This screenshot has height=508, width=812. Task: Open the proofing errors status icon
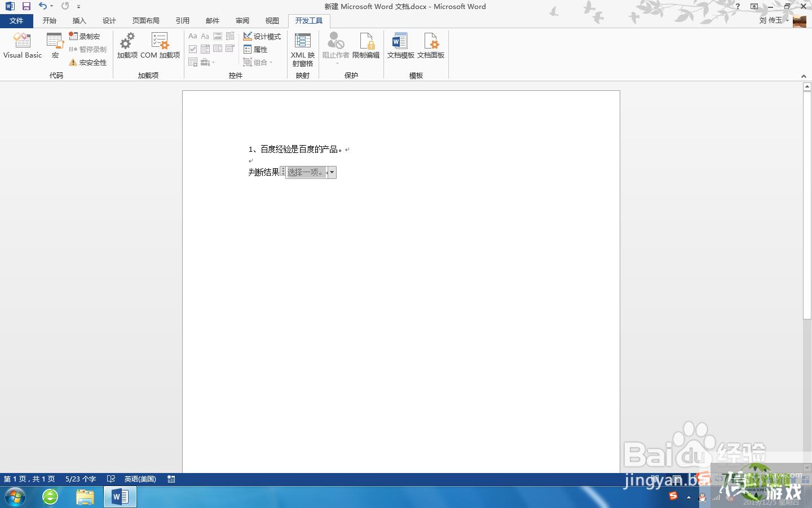point(111,479)
